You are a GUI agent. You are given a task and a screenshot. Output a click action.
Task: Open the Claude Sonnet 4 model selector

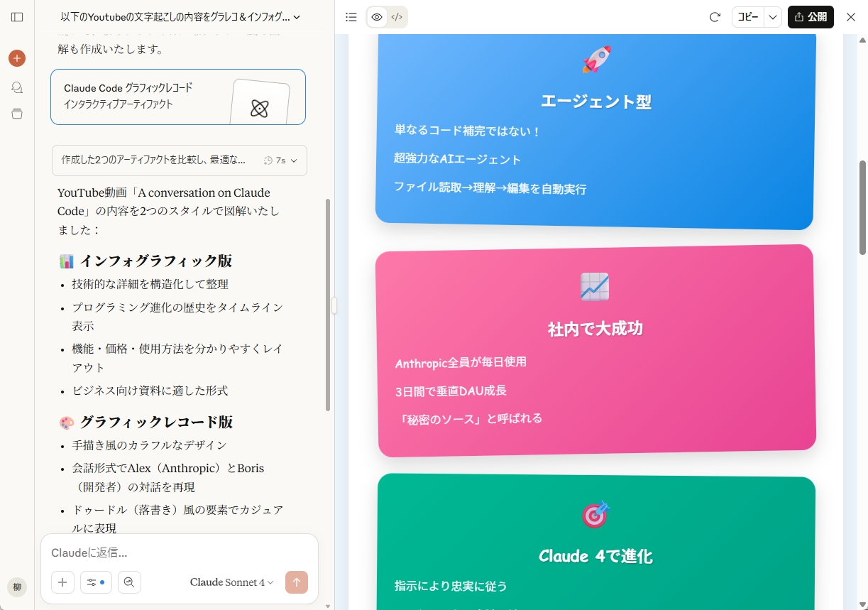coord(231,582)
